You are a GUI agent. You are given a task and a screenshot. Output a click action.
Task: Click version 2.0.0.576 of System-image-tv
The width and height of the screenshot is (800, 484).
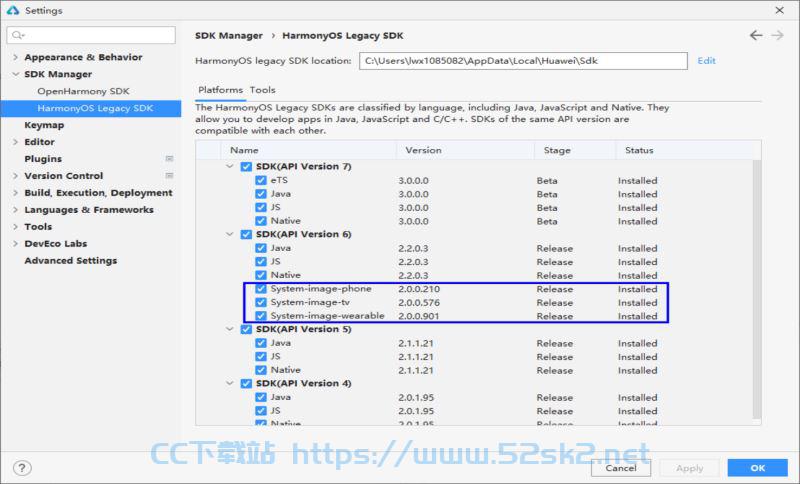point(419,302)
